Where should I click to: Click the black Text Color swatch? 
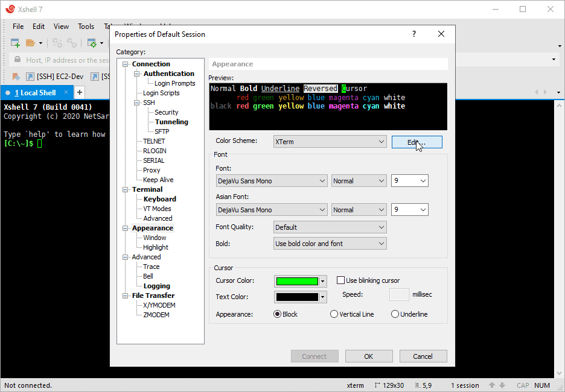[297, 297]
